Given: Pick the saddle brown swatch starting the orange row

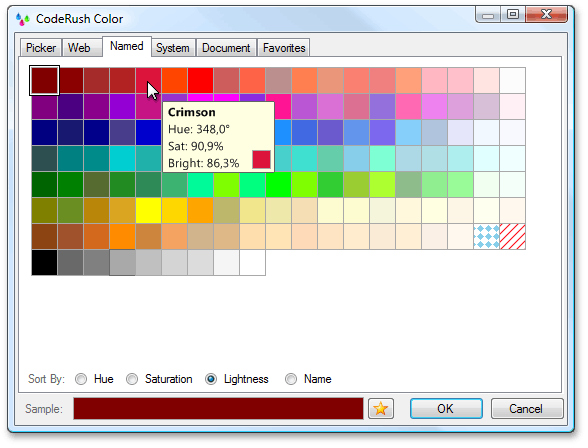Looking at the screenshot, I should click(x=44, y=237).
